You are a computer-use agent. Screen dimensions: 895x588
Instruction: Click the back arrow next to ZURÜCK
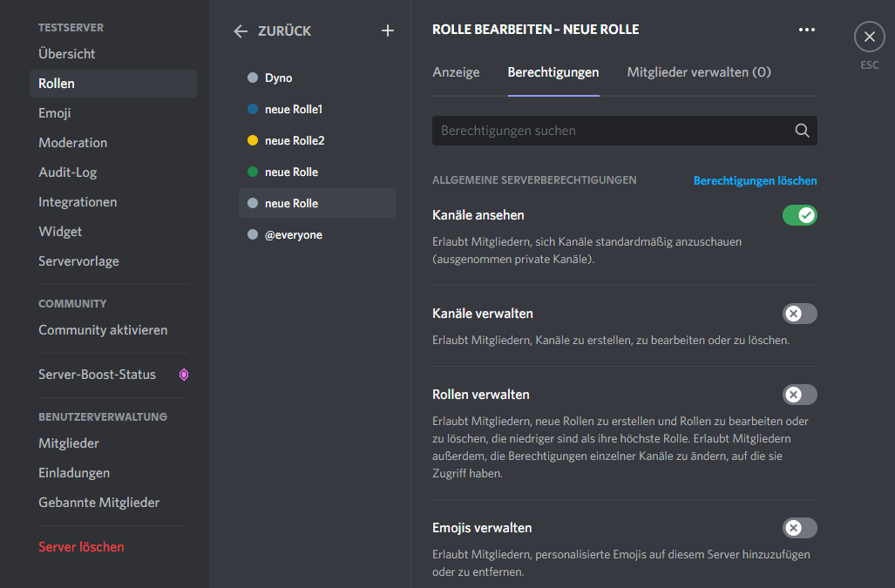[x=240, y=30]
